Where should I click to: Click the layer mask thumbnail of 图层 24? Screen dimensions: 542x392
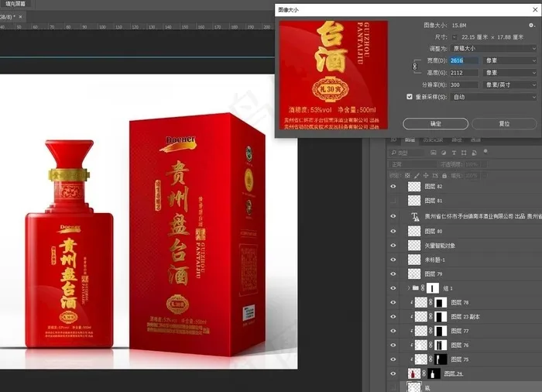[434, 373]
